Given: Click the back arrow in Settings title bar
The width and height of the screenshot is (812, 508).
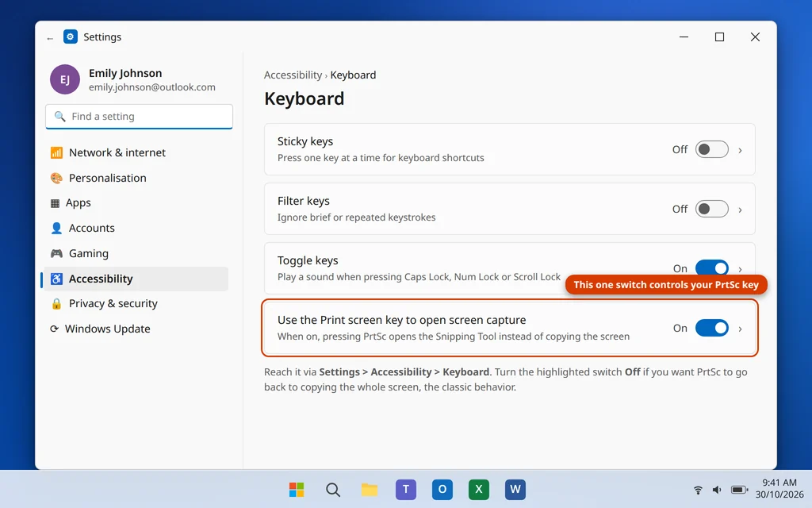Looking at the screenshot, I should [50, 38].
